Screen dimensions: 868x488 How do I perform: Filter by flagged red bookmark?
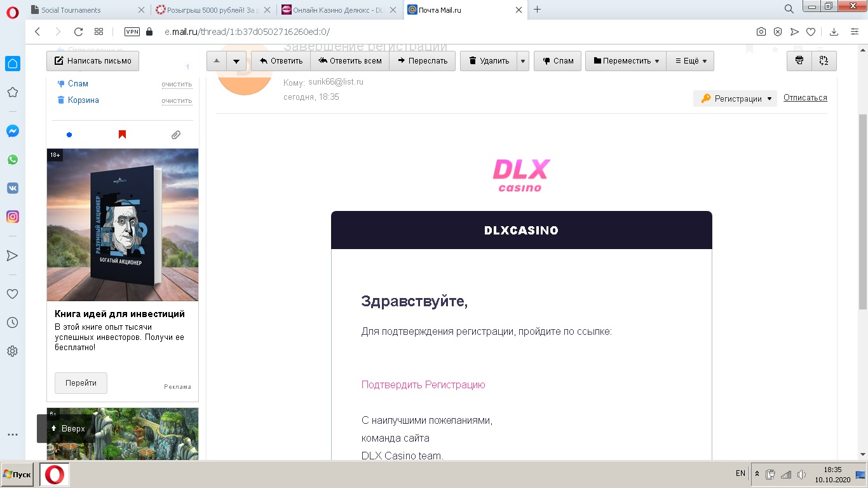(123, 135)
